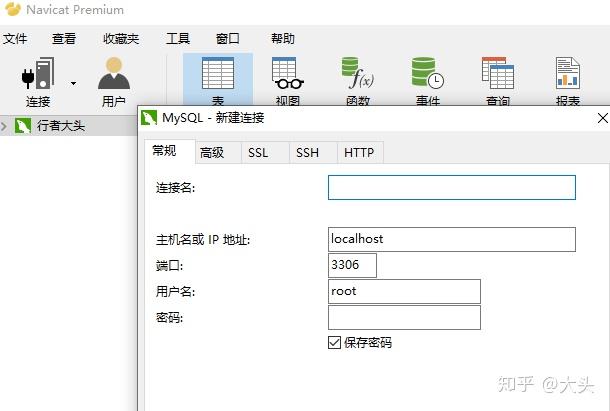Open the View (视图) toolbar icon
The height and width of the screenshot is (411, 610).
point(287,73)
